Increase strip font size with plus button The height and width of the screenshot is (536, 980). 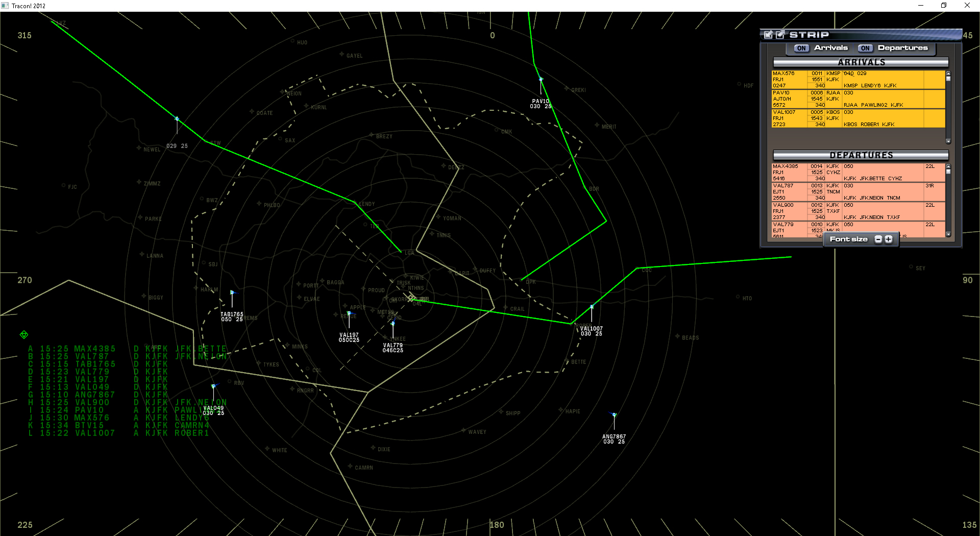click(x=889, y=239)
